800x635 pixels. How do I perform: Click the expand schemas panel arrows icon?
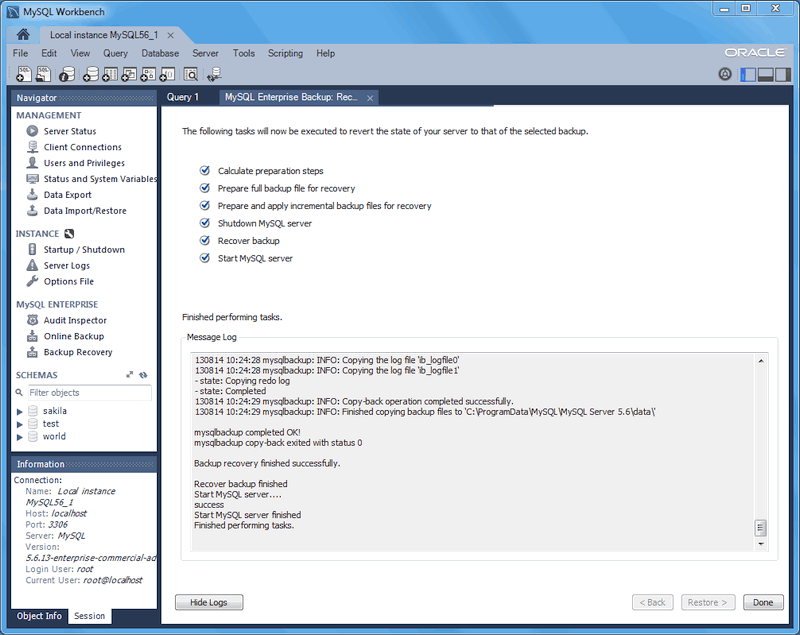pos(130,374)
